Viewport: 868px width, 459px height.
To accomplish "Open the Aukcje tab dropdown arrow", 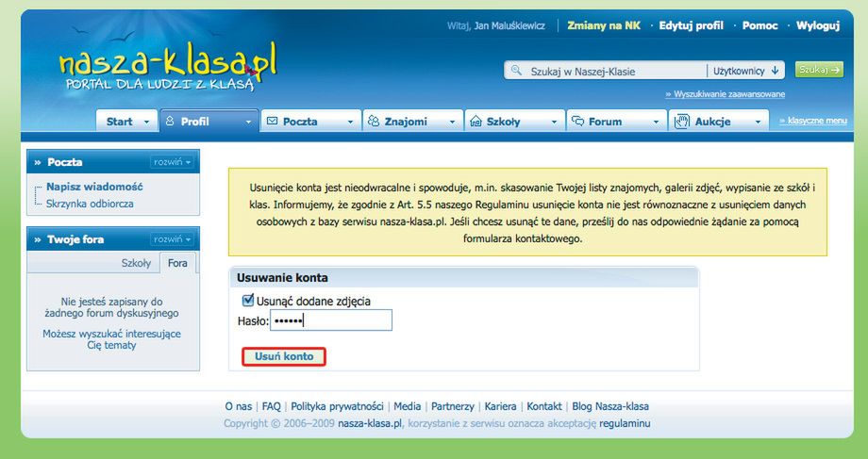I will [x=758, y=123].
